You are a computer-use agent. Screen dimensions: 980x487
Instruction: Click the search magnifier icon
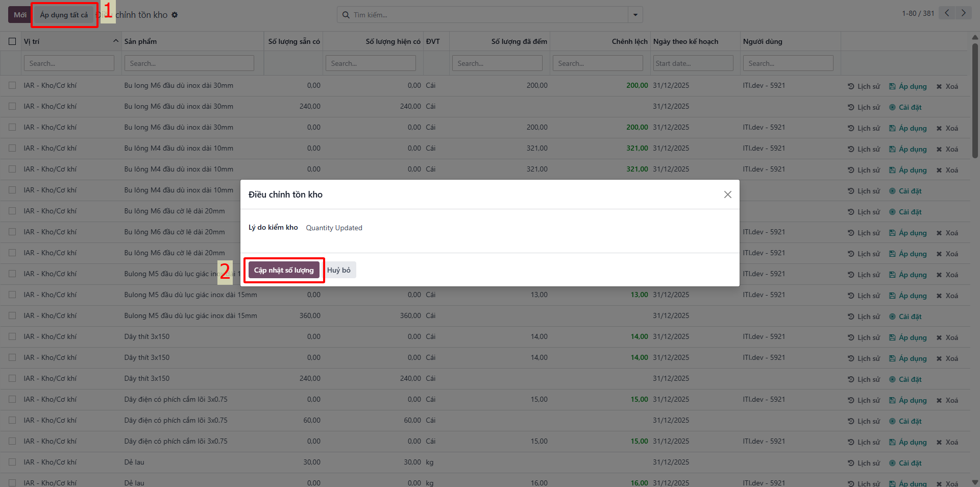346,15
